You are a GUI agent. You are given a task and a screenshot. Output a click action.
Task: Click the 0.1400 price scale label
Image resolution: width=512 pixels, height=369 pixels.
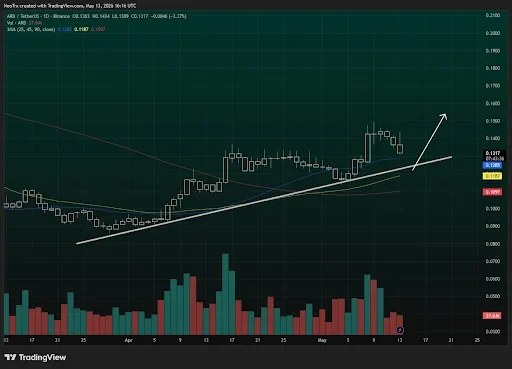493,138
